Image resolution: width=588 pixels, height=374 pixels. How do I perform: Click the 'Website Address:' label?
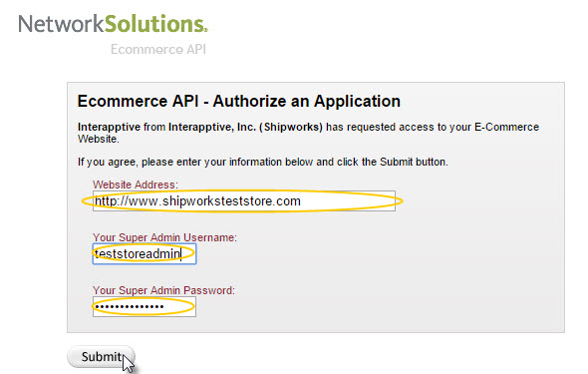pyautogui.click(x=136, y=185)
